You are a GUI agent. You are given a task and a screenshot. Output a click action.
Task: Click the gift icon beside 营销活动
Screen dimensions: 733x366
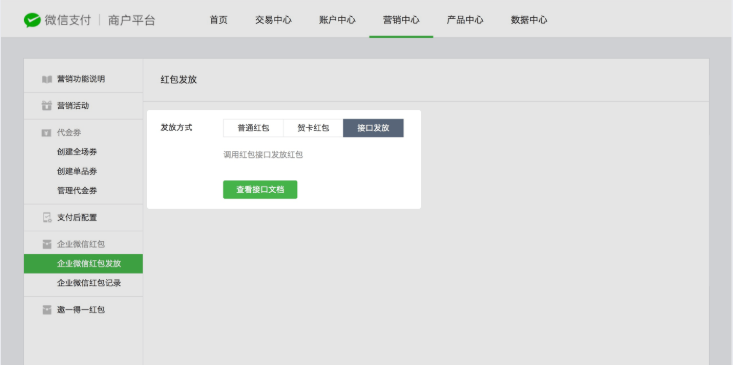click(47, 106)
